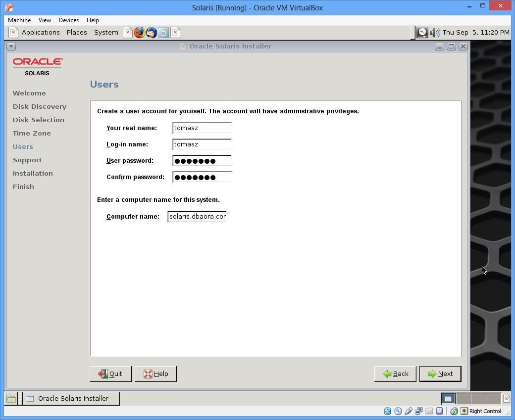Click the date and time display
This screenshot has height=420, width=515.
[x=475, y=33]
